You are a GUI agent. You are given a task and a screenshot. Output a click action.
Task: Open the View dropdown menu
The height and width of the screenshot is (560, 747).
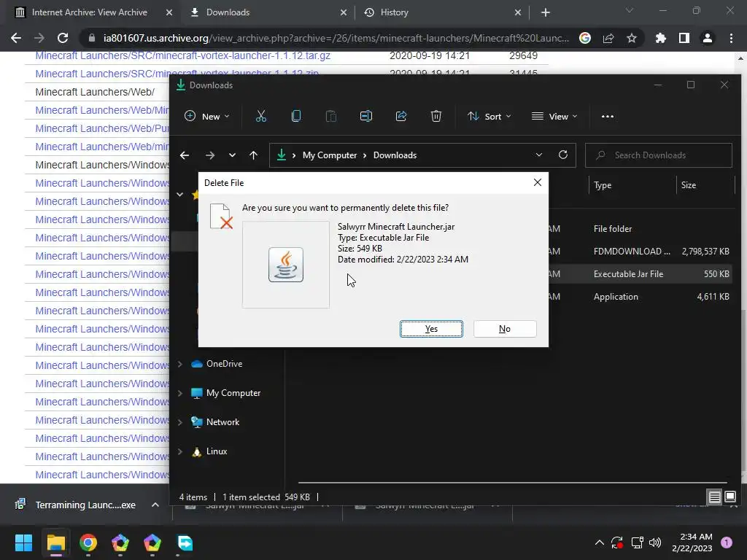pyautogui.click(x=554, y=116)
